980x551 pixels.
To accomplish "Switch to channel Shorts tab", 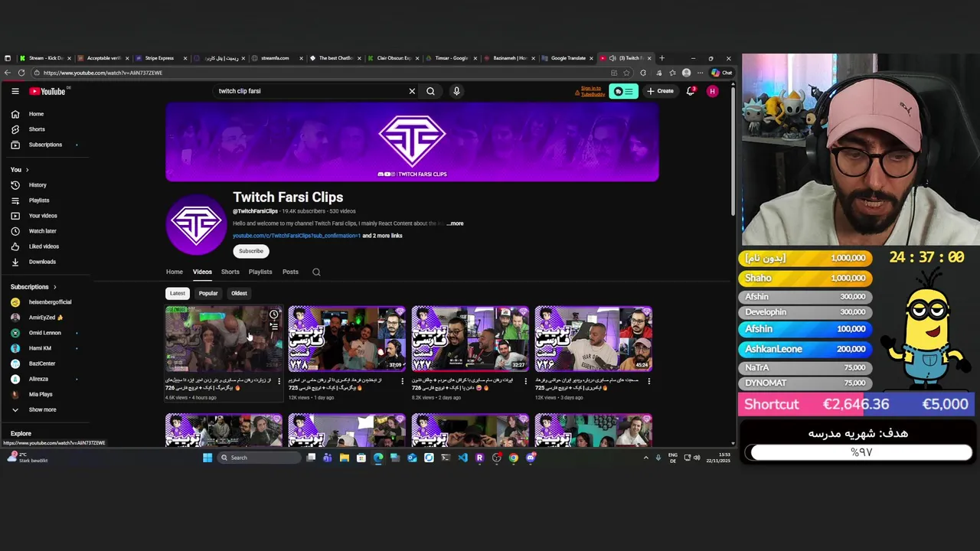I will coord(230,272).
